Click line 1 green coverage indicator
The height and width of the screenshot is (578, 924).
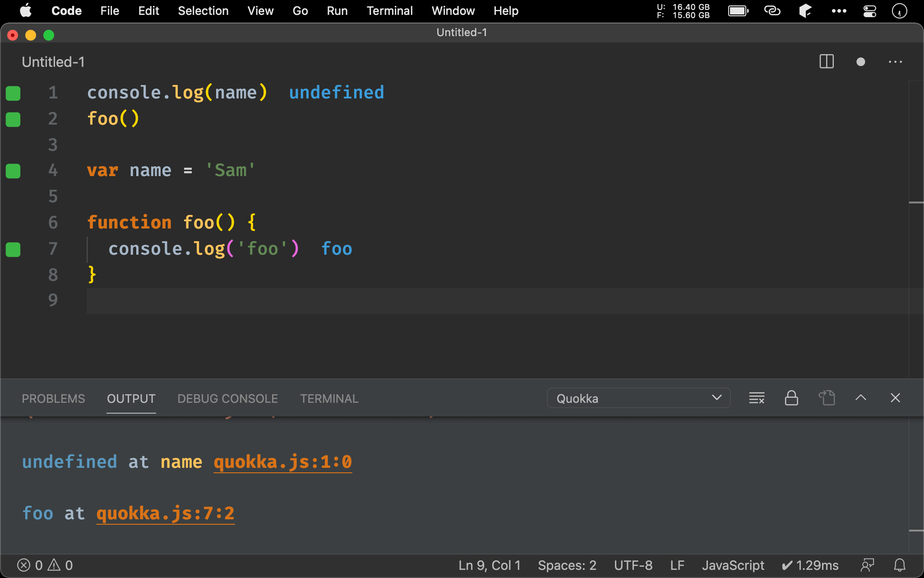(x=13, y=93)
